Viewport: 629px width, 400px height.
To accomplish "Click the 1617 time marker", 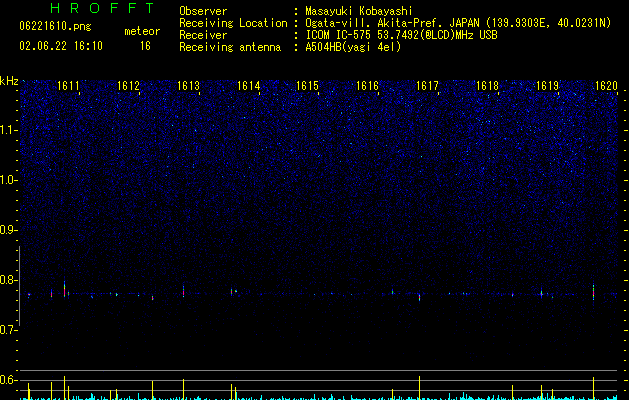I will tap(427, 86).
